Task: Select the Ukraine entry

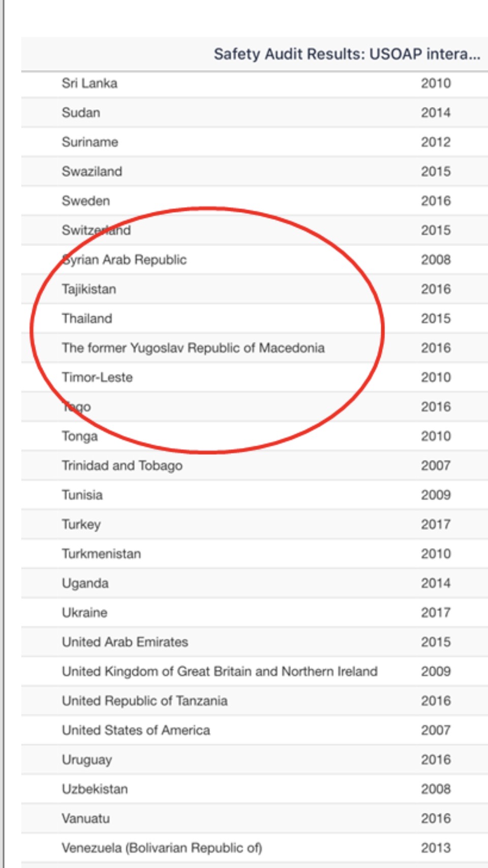Action: coord(84,612)
